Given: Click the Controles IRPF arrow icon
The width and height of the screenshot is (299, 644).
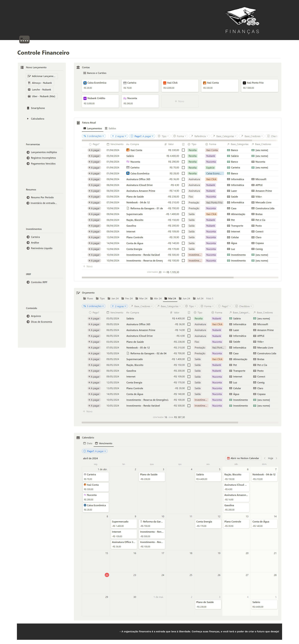Looking at the screenshot, I should [28, 282].
